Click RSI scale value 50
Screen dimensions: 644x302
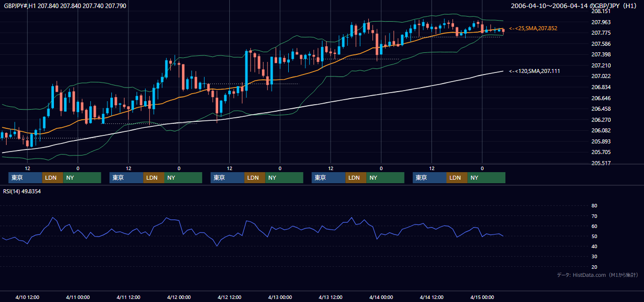coord(594,236)
